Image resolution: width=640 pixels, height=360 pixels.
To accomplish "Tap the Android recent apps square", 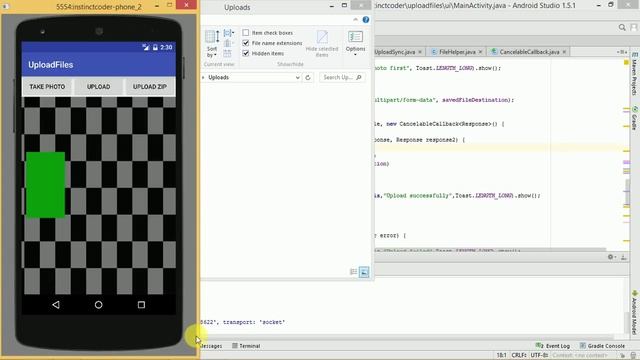I will pos(141,304).
